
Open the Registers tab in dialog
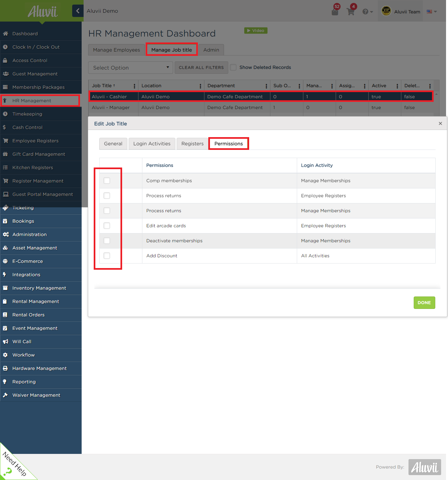tap(192, 144)
